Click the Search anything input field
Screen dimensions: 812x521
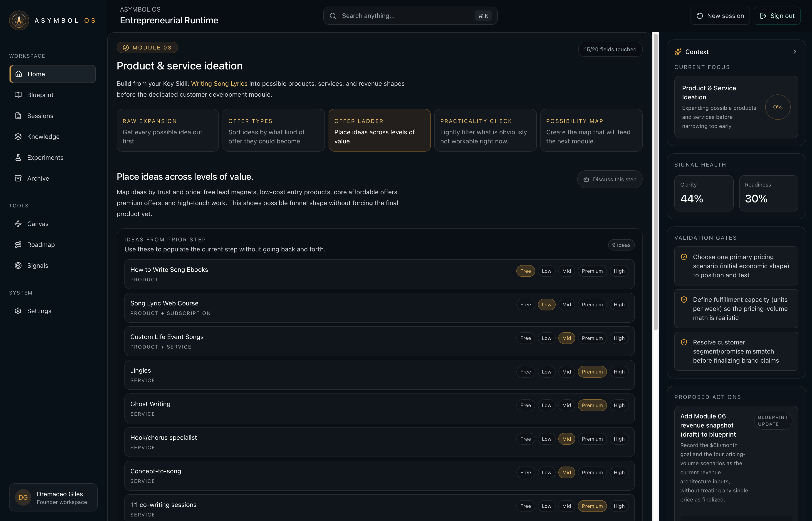tap(410, 16)
